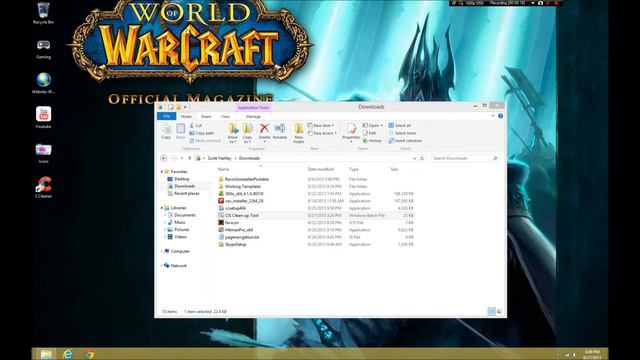Click the Copy button in the ribbon
This screenshot has width=640, height=360.
(x=166, y=131)
